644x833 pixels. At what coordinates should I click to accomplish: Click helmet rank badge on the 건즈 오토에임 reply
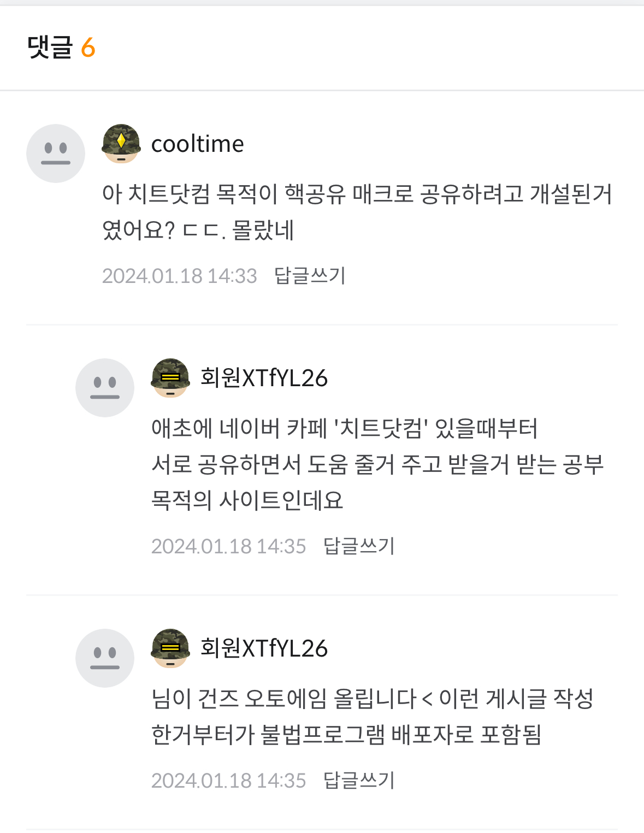point(170,648)
